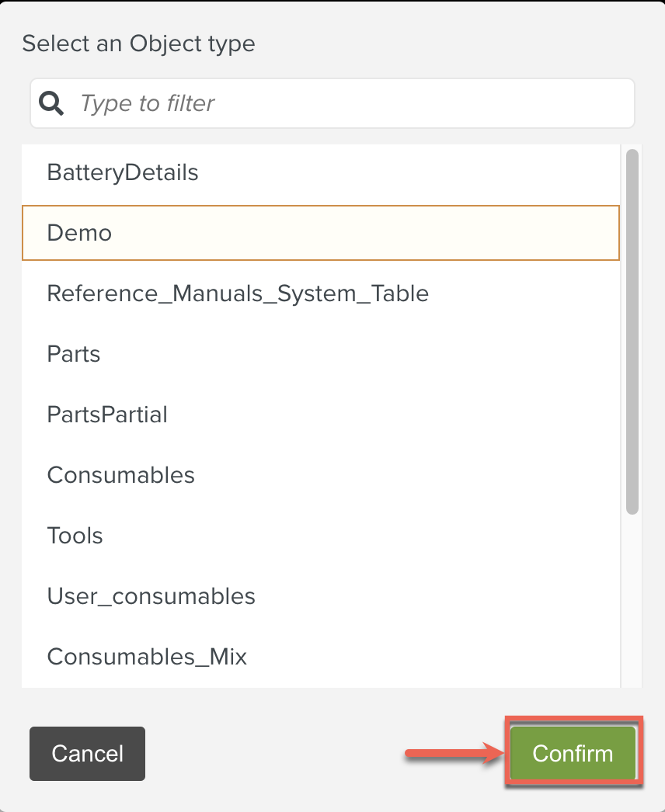This screenshot has height=812, width=665.
Task: Select BatteryDetails from the object list
Action: [123, 172]
